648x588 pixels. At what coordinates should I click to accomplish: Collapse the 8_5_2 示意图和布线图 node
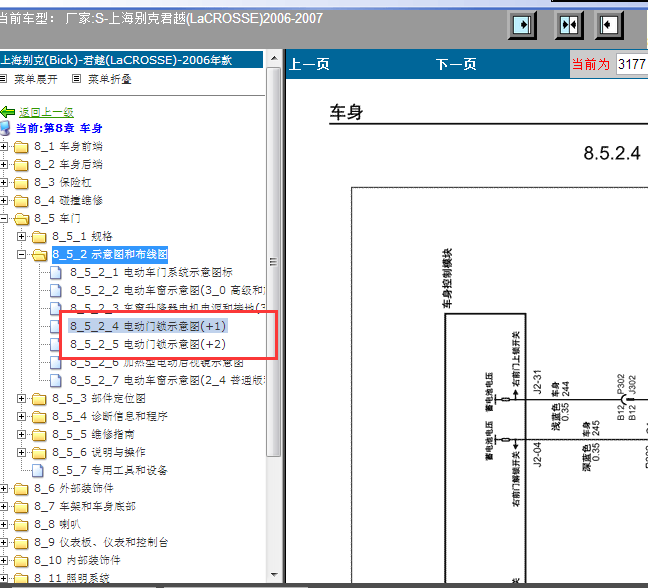click(x=21, y=255)
